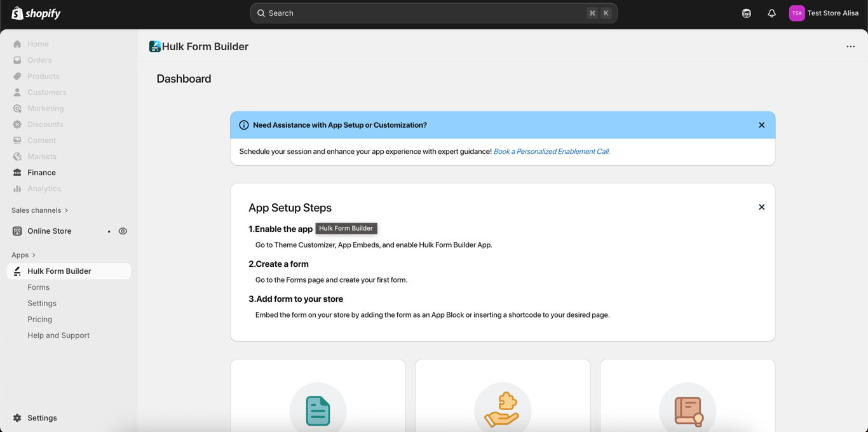
Task: Click the Customers person icon
Action: [17, 92]
